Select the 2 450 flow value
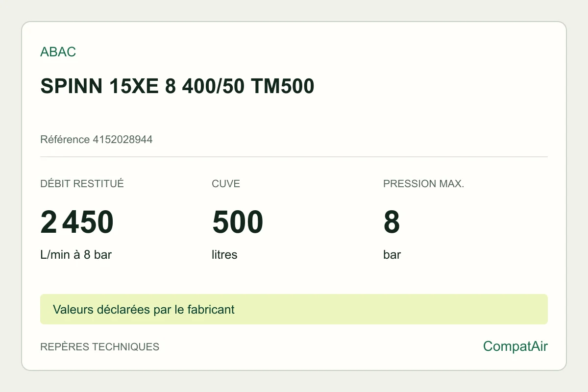The image size is (588, 392). (x=77, y=222)
